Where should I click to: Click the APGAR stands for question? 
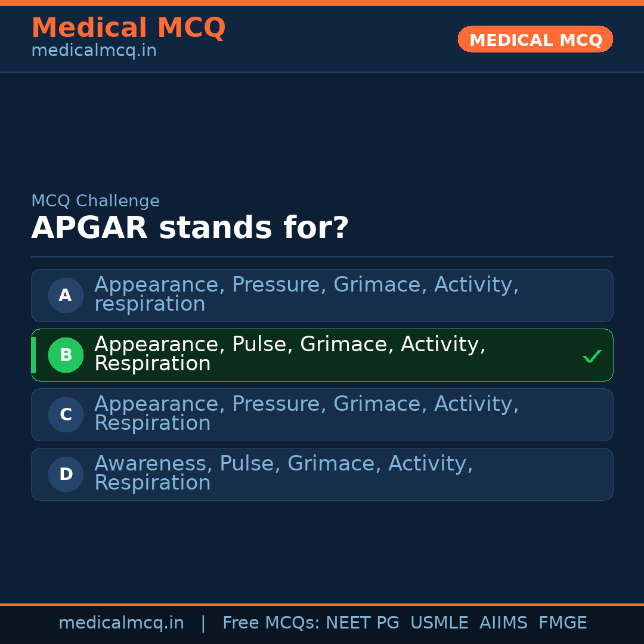pyautogui.click(x=190, y=228)
